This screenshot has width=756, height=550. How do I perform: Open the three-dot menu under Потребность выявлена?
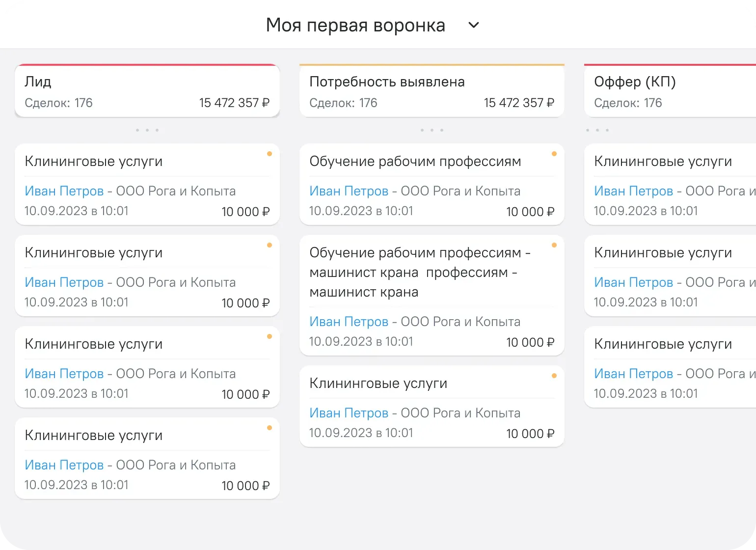432,130
